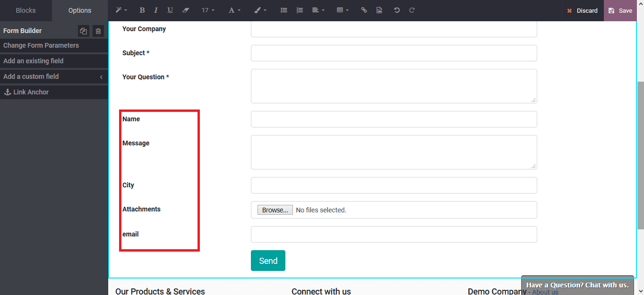Click the eraser remove-format icon
Image resolution: width=644 pixels, height=295 pixels.
tap(186, 10)
